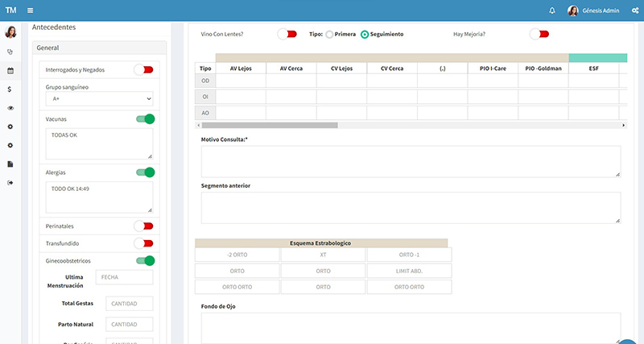Image resolution: width=644 pixels, height=344 pixels.
Task: Click the OD row label
Action: (205, 81)
